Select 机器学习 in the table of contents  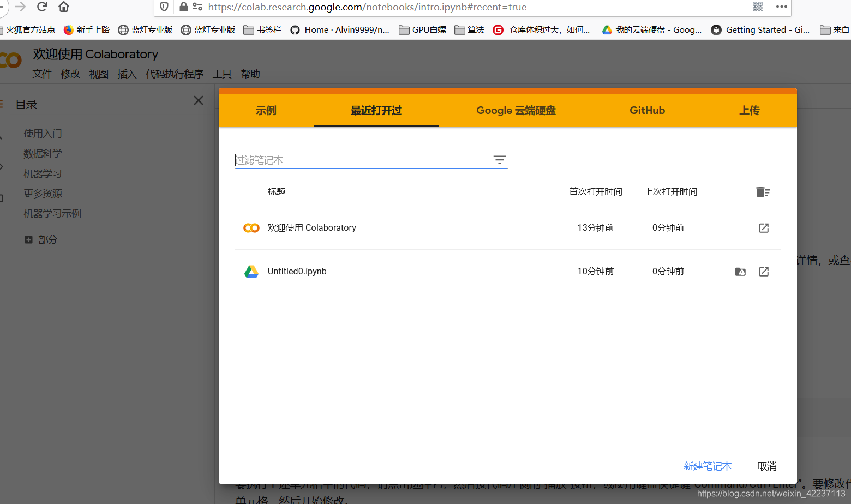tap(43, 174)
